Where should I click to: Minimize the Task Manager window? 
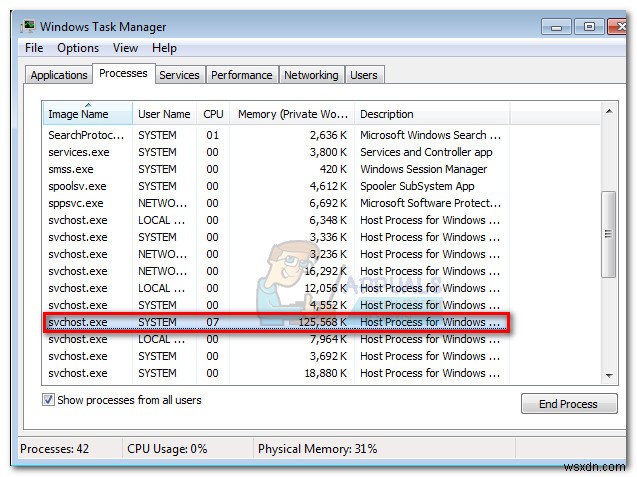click(x=557, y=27)
